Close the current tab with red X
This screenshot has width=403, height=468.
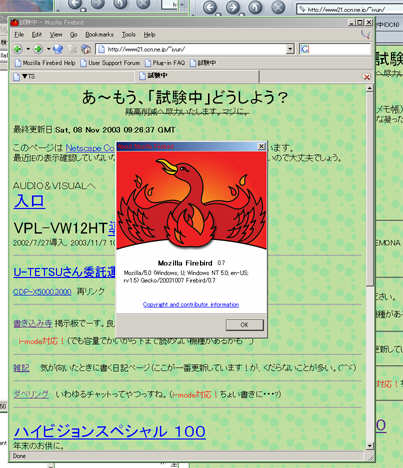367,77
